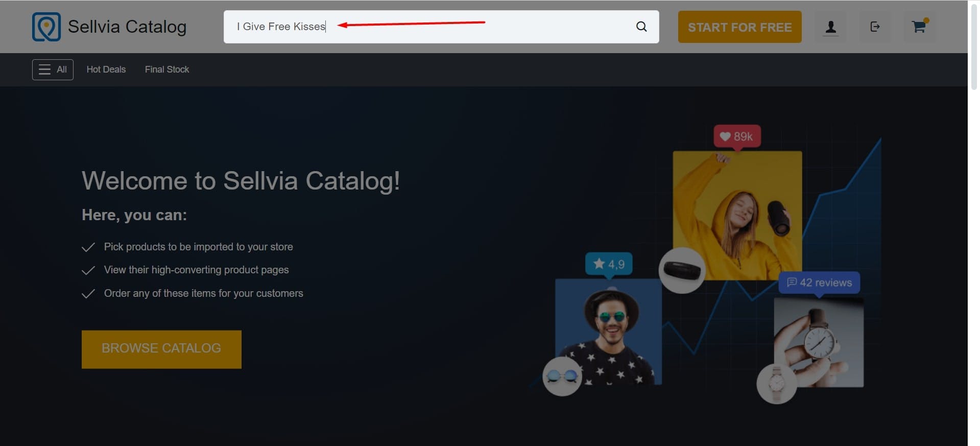This screenshot has width=980, height=446.
Task: Go to Final Stock
Action: [167, 69]
